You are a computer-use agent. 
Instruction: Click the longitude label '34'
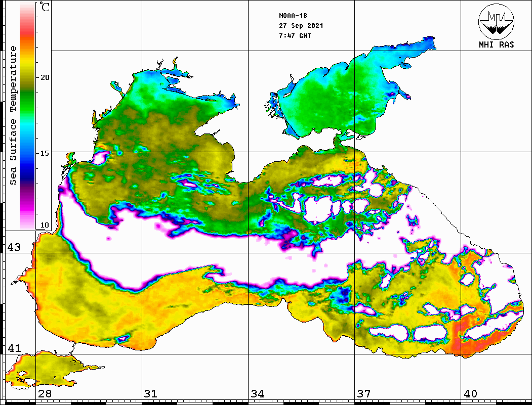point(257,394)
